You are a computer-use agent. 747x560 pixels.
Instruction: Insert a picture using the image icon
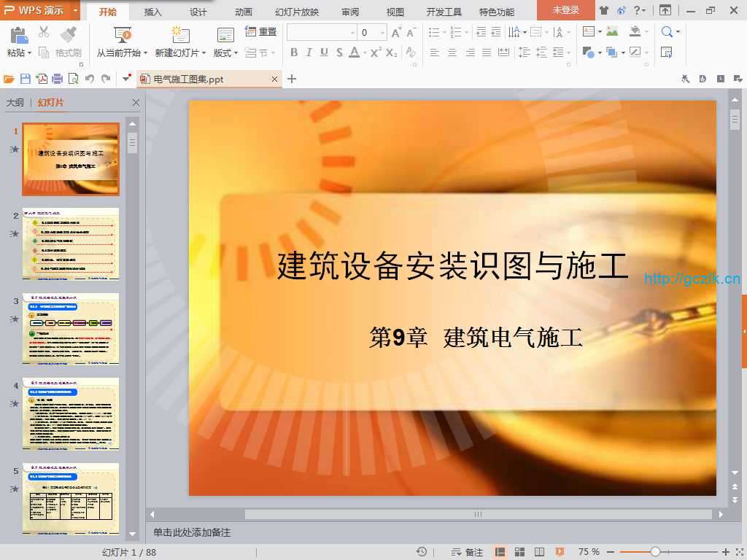612,32
